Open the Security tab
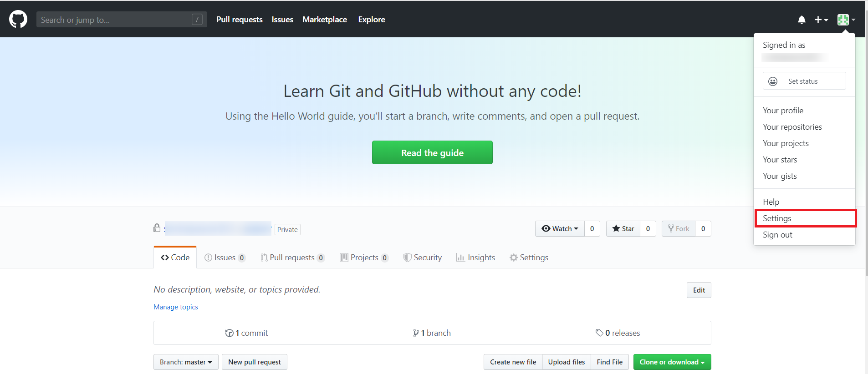The image size is (868, 374). click(423, 258)
